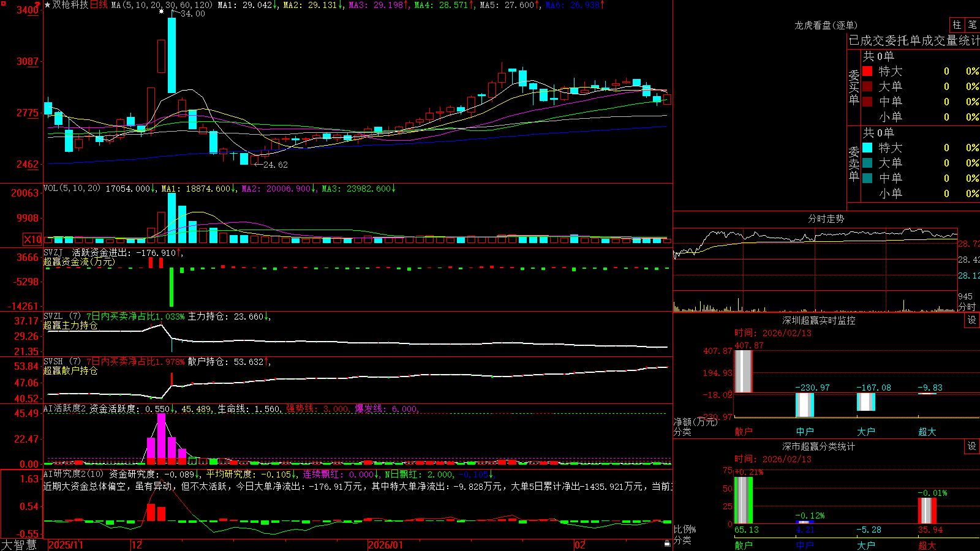The image size is (980, 551).
Task: Click the 散户 bar in 深圳超赢实时监控
Action: 744,371
